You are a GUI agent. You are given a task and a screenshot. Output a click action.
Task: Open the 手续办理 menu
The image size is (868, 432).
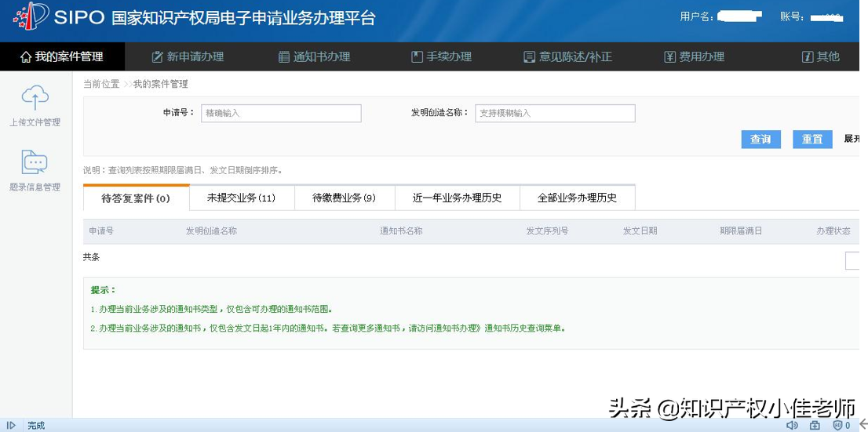[x=441, y=56]
